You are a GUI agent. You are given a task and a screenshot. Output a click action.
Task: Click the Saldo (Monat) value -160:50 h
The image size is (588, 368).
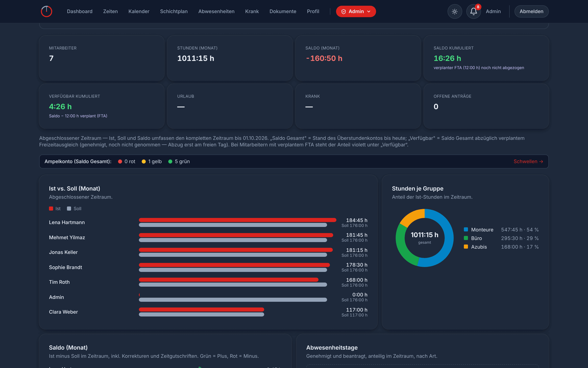coord(324,58)
